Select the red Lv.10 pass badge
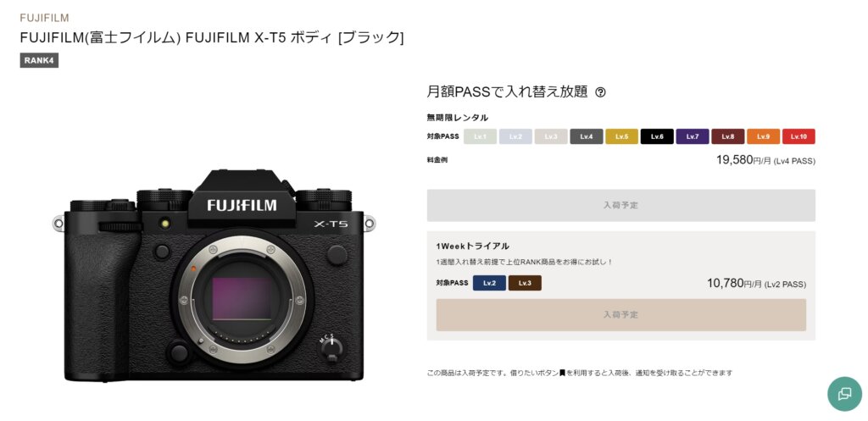Image resolution: width=868 pixels, height=421 pixels. pos(798,136)
